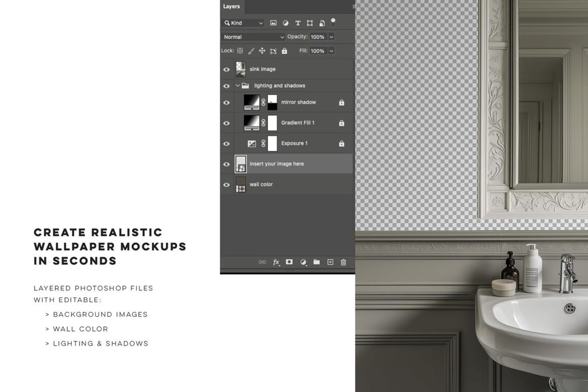The height and width of the screenshot is (392, 588).
Task: Click the Gradient Fill 1 mask thumbnail
Action: pyautogui.click(x=272, y=123)
